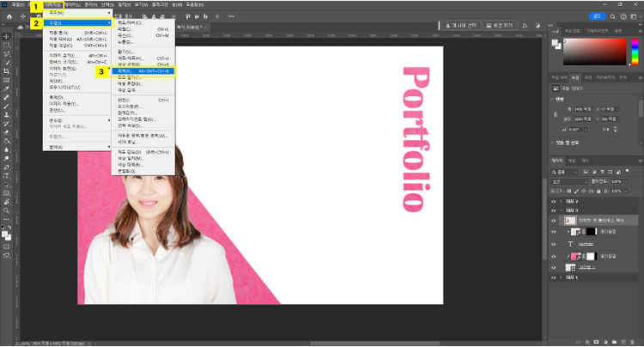Select the Brush tool
This screenshot has width=644, height=347.
click(7, 106)
